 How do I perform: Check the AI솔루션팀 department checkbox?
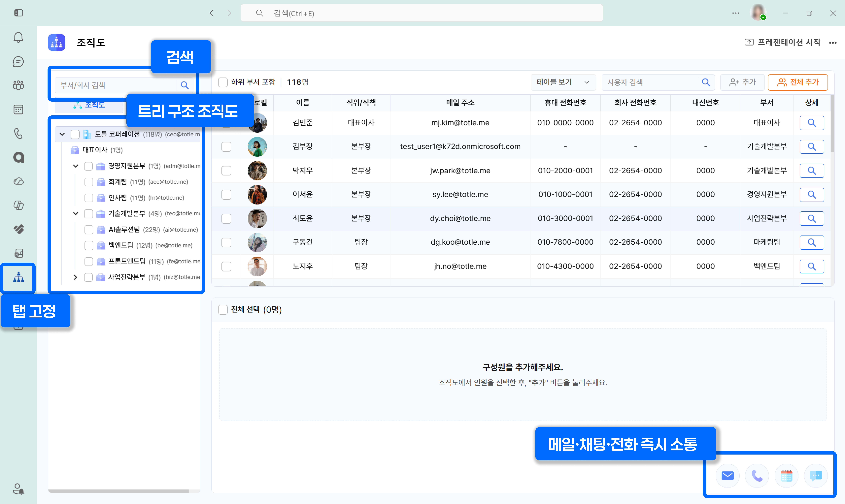point(89,230)
